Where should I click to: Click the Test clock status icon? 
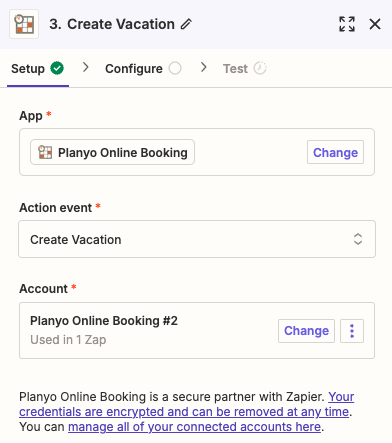[260, 68]
